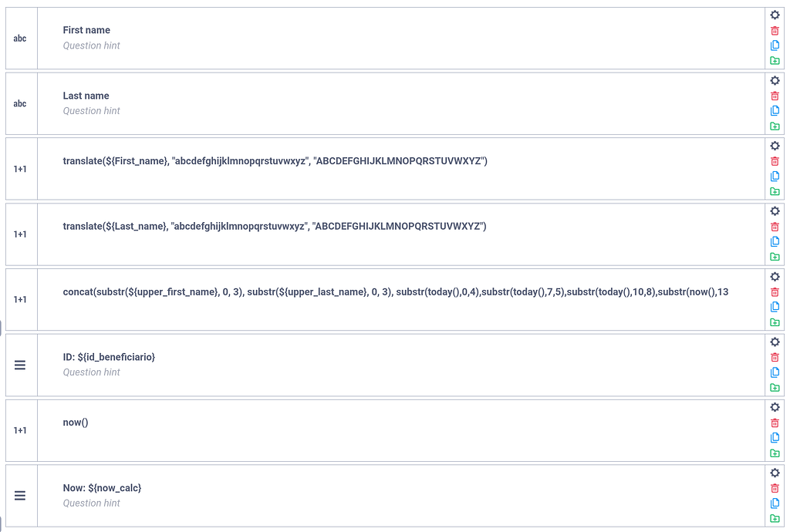Screen dimensions: 790x532
Task: Delete the Now: ${now_calc} note
Action: (x=775, y=487)
